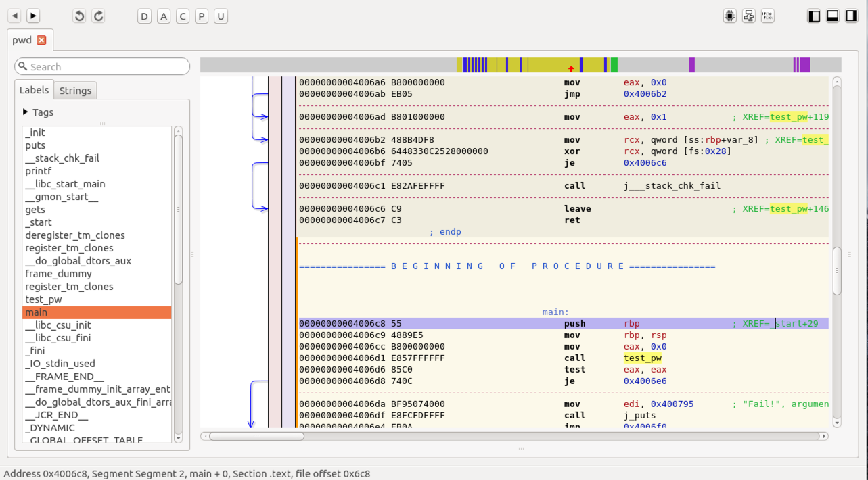
Task: Show pseudo-code view with the if(b) f(x) icon
Action: (767, 16)
